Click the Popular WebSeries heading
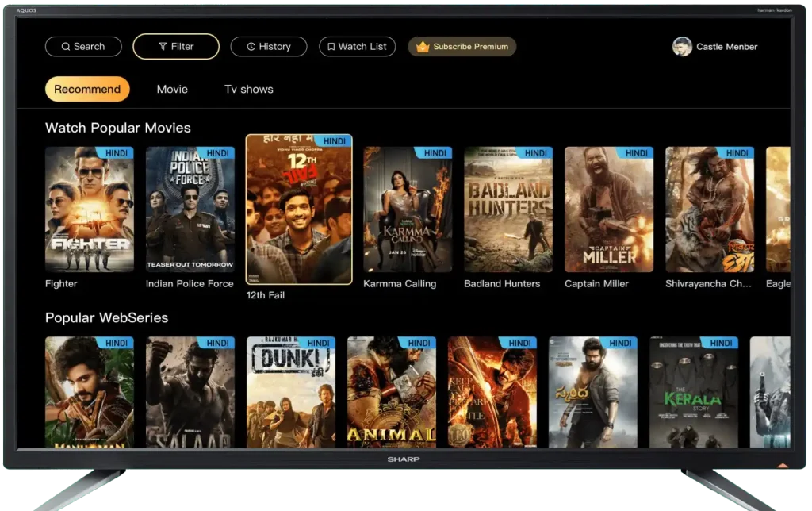812x511 pixels. (x=107, y=317)
